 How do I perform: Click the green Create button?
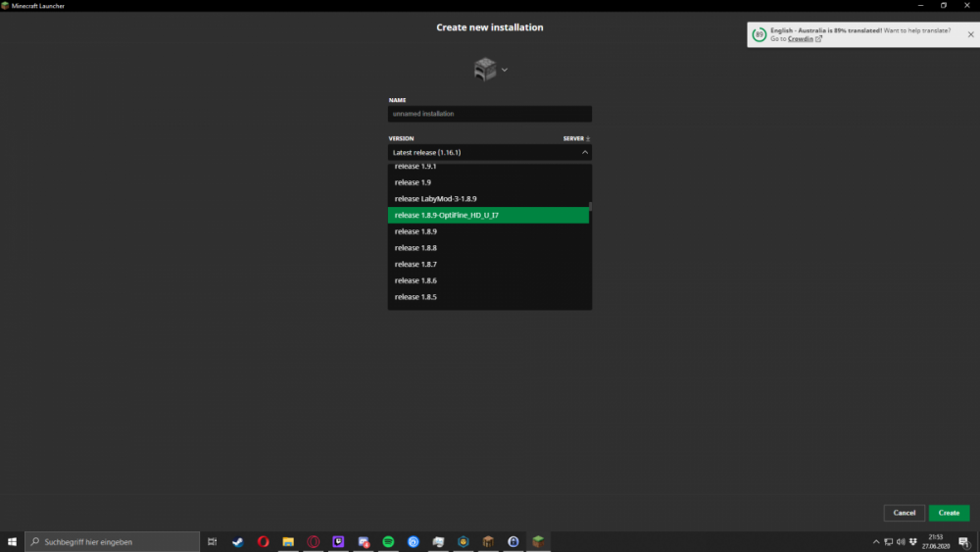pyautogui.click(x=949, y=513)
